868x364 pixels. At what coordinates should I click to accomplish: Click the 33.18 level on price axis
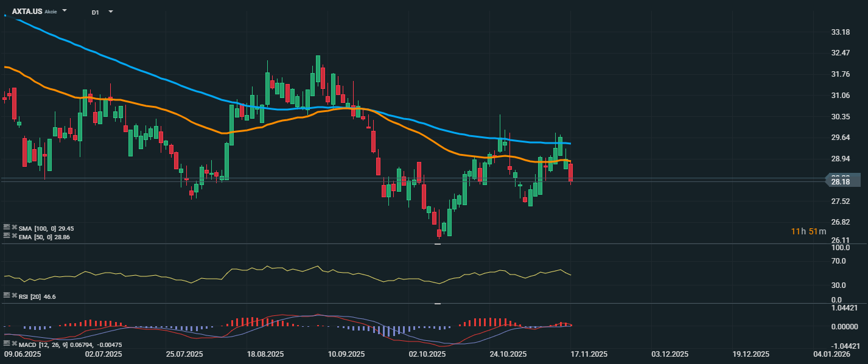(841, 32)
